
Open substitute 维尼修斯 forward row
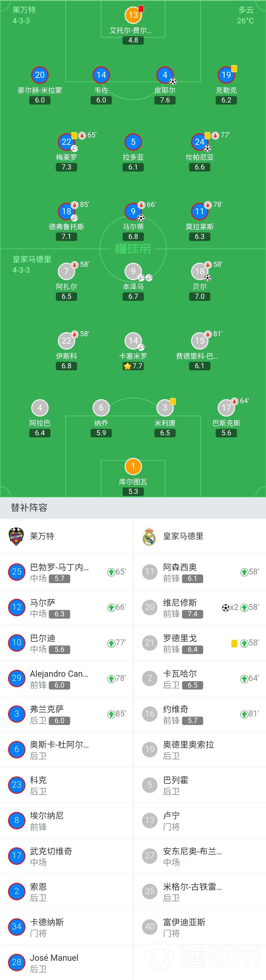tap(199, 607)
